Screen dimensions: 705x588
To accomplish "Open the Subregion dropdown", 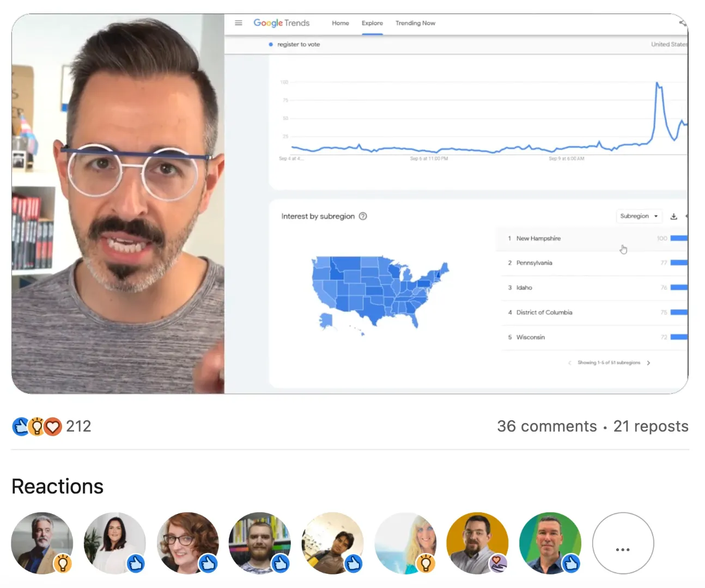I will pyautogui.click(x=639, y=216).
